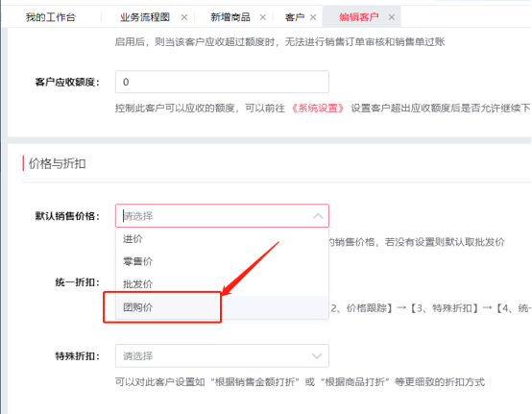Click the 默认销售价格 select box
Viewport: 532px width, 414px height.
pos(222,216)
